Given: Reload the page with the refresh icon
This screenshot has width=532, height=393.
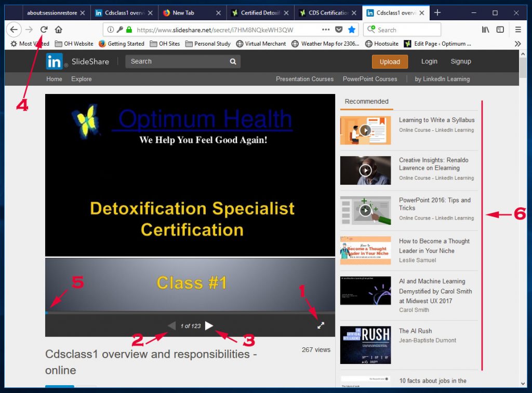Looking at the screenshot, I should coord(44,30).
